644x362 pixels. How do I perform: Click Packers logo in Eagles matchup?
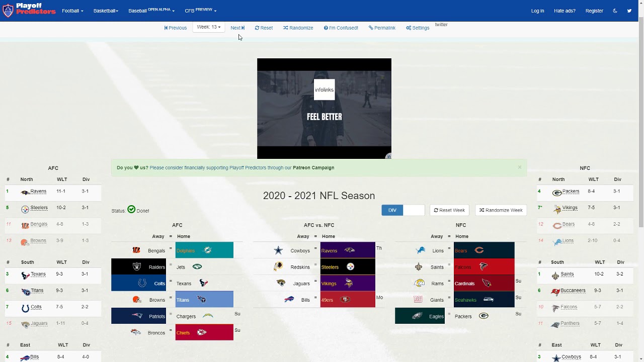(484, 316)
